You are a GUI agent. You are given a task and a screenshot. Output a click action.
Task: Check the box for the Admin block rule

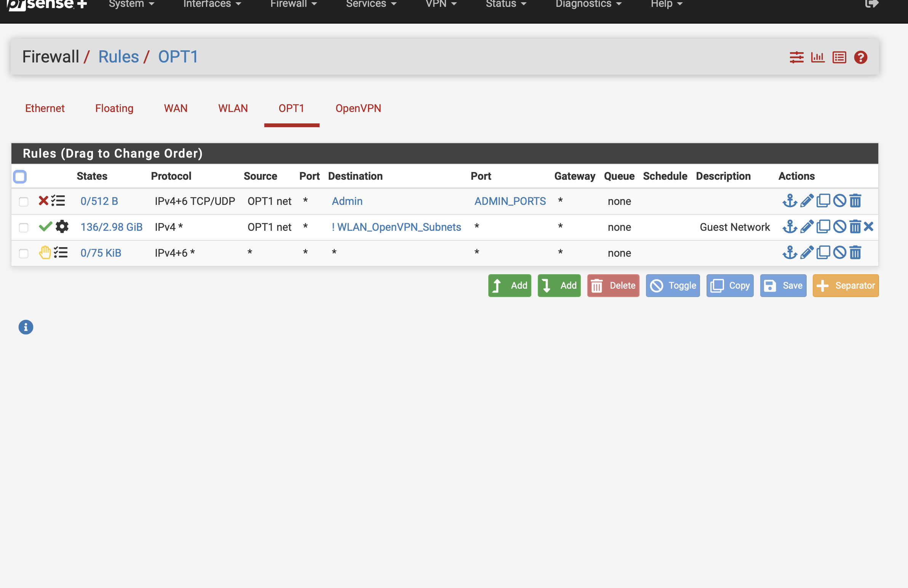(x=24, y=201)
